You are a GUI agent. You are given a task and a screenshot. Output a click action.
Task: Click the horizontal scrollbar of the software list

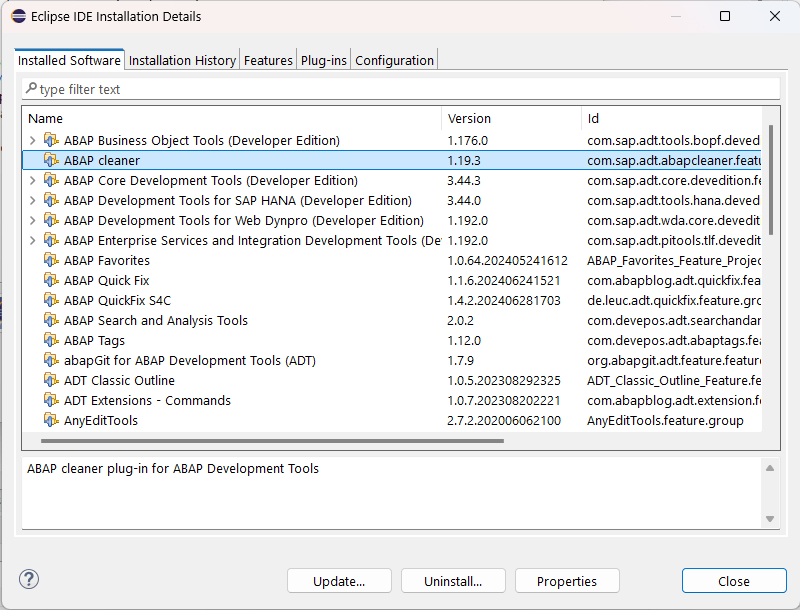(272, 441)
